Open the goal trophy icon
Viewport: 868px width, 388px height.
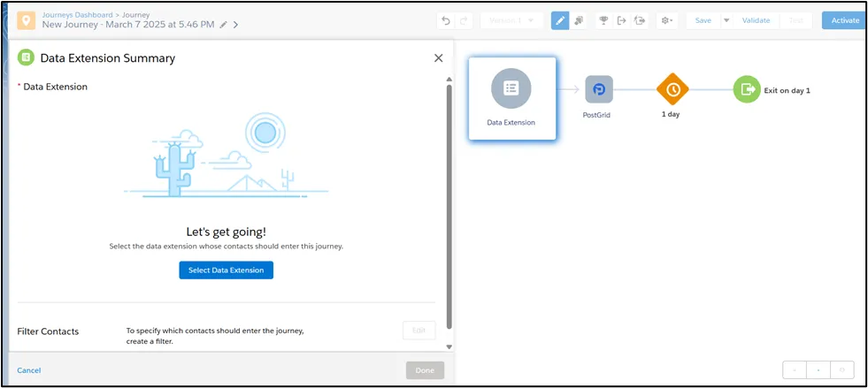[604, 20]
